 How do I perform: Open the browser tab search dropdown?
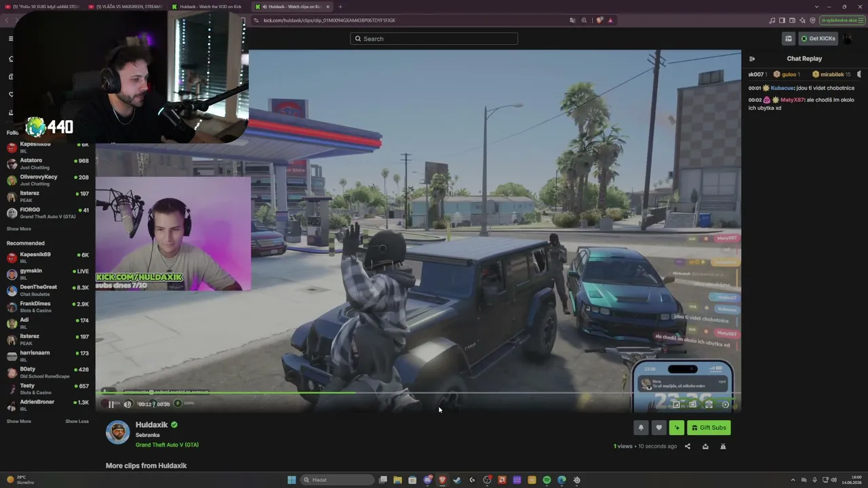pos(817,7)
